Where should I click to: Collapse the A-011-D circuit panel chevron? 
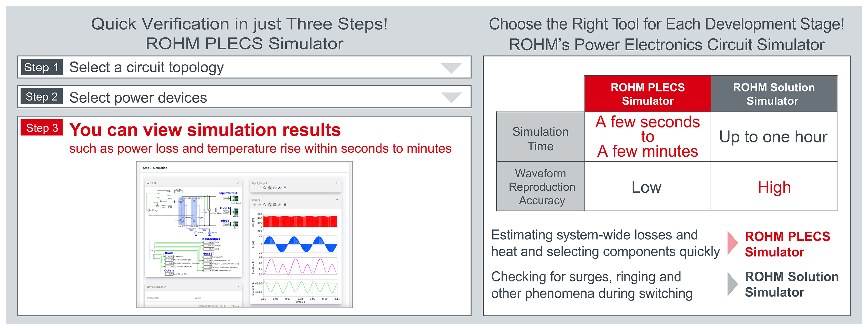pos(238,183)
